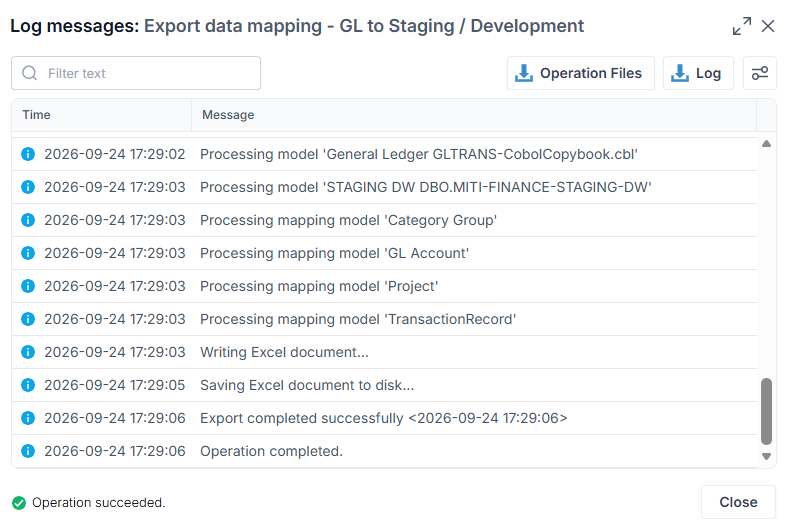
Task: Click the scrollbar down arrow
Action: click(766, 456)
